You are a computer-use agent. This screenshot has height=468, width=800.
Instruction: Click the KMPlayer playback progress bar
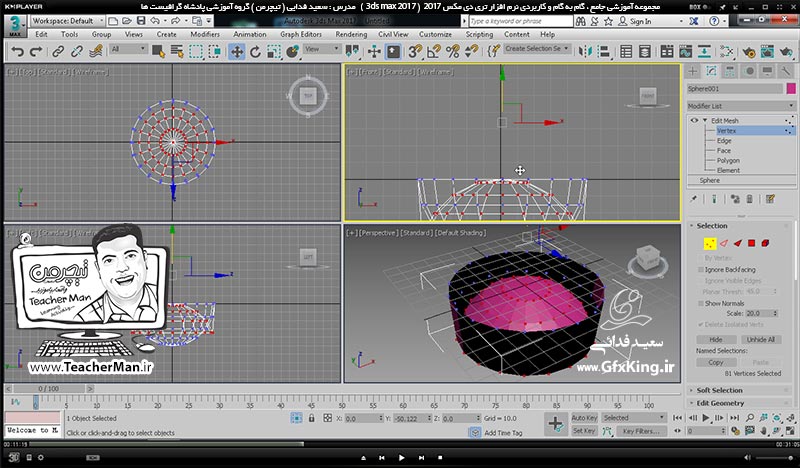(400, 444)
